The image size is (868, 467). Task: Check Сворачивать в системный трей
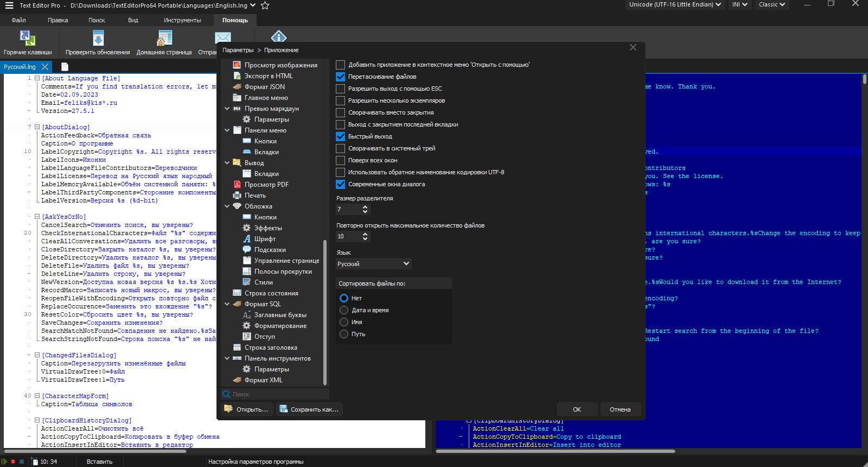(x=341, y=148)
